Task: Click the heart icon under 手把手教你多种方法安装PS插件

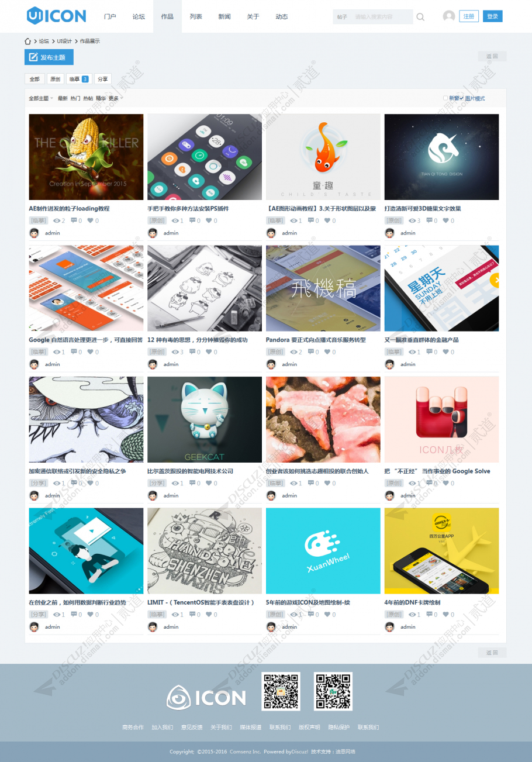Action: coord(209,221)
